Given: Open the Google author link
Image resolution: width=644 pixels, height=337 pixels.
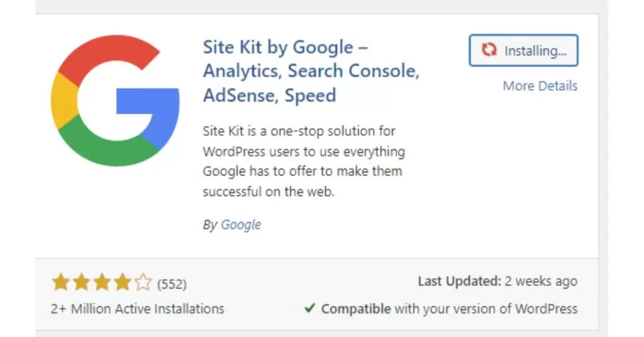Looking at the screenshot, I should [241, 224].
